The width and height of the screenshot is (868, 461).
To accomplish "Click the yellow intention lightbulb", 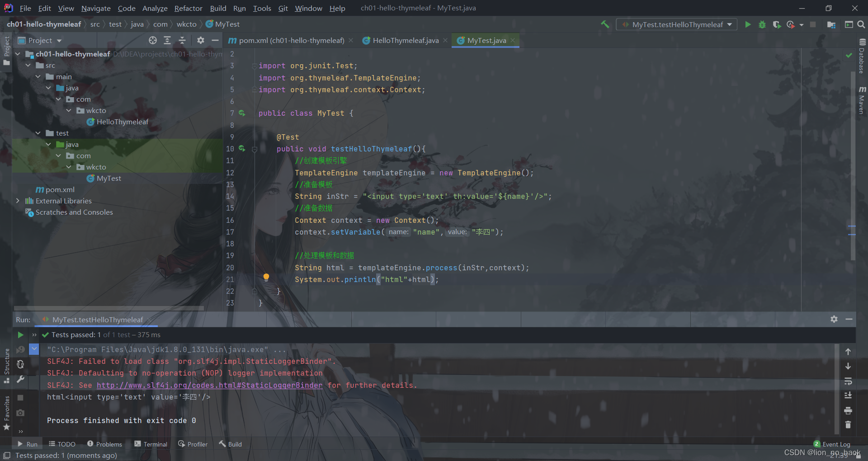I will 266,277.
